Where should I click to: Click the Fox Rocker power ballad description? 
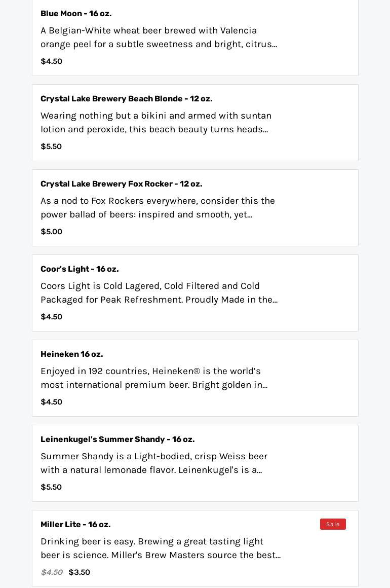tap(158, 208)
